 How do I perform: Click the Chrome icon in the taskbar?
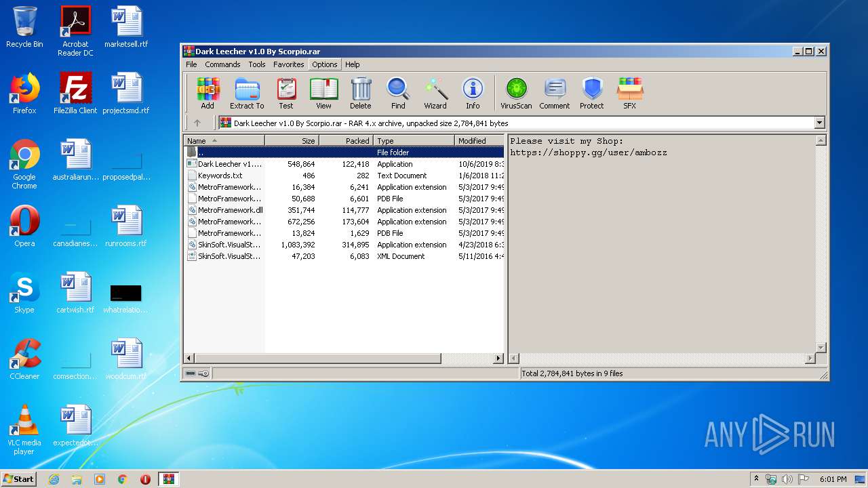(x=123, y=479)
